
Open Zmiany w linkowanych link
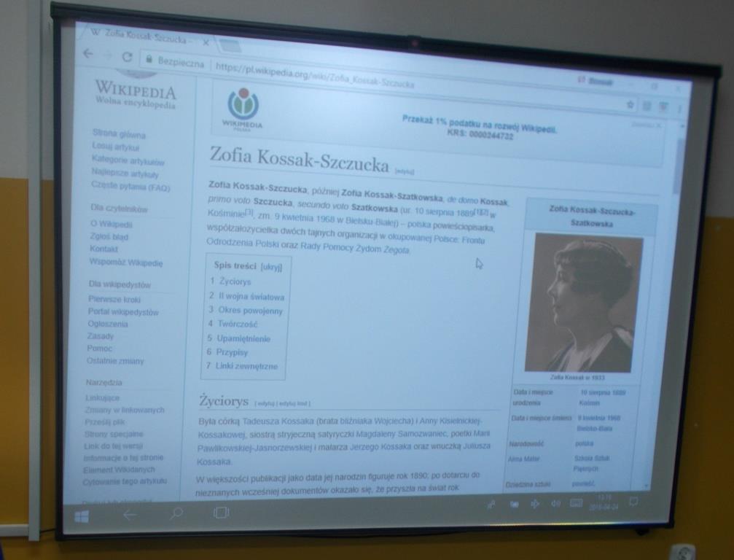point(125,410)
